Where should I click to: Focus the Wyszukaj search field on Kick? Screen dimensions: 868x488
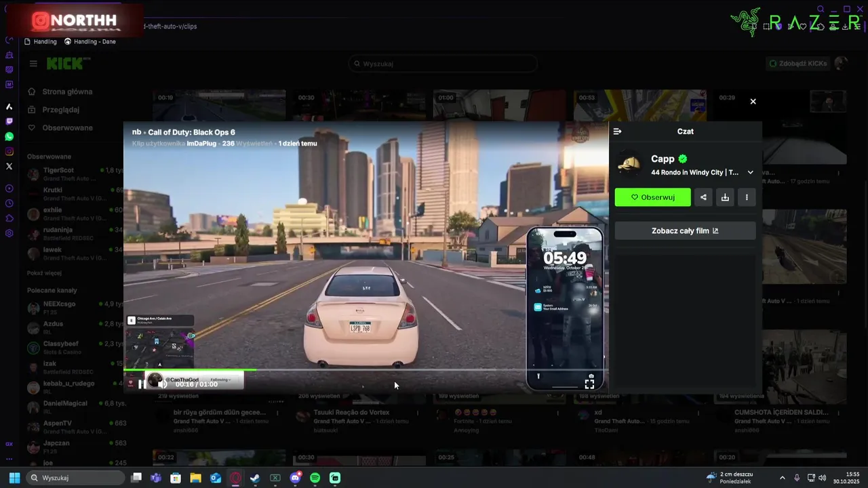(443, 64)
